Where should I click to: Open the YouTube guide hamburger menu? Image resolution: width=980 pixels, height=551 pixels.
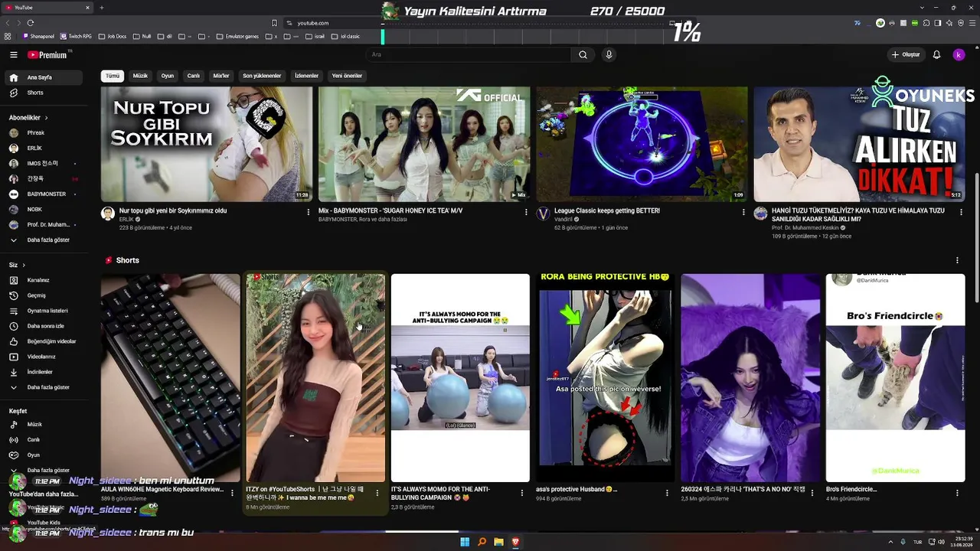pos(14,55)
